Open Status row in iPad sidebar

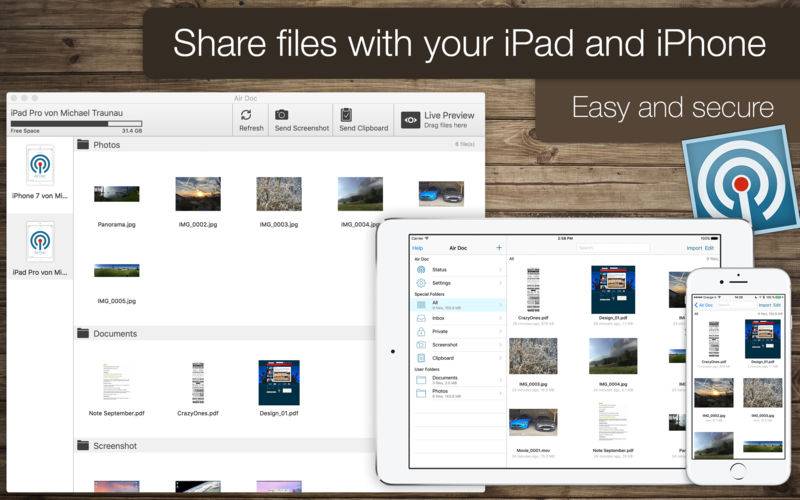click(x=458, y=269)
